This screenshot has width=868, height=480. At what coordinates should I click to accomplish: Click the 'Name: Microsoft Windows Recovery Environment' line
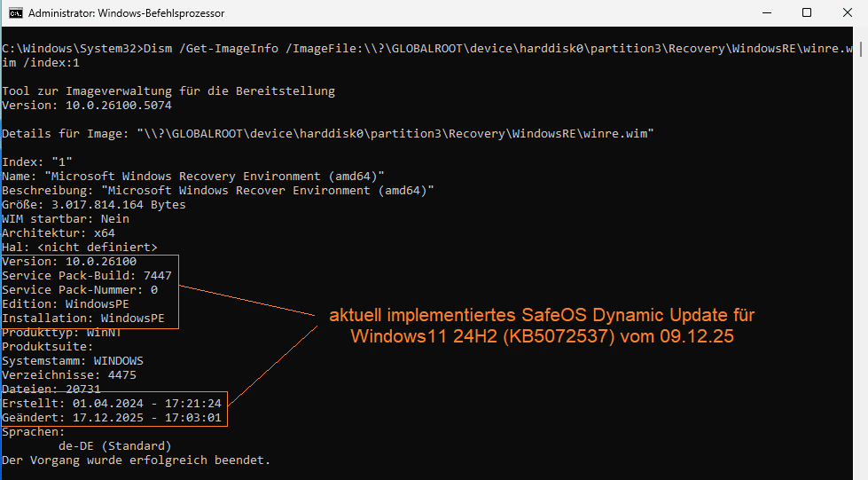(x=193, y=177)
